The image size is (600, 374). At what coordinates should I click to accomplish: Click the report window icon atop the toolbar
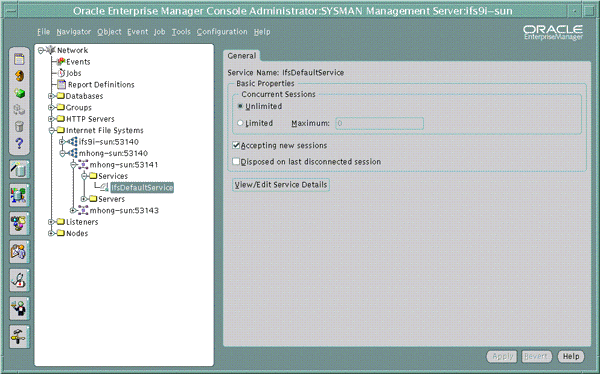pyautogui.click(x=19, y=59)
